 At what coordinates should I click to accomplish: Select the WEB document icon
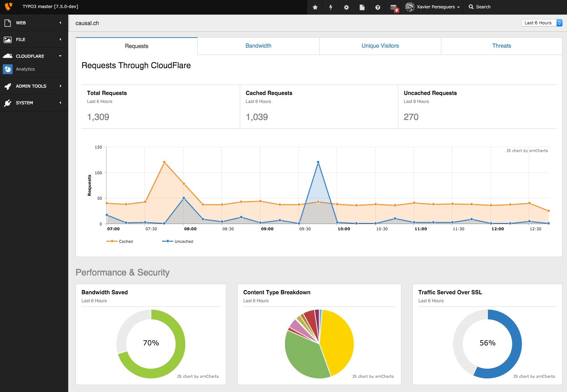(8, 23)
